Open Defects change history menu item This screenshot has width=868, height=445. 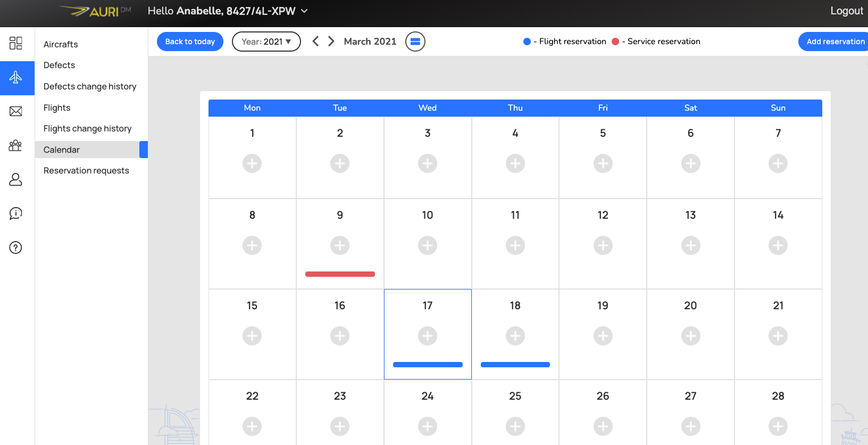90,86
